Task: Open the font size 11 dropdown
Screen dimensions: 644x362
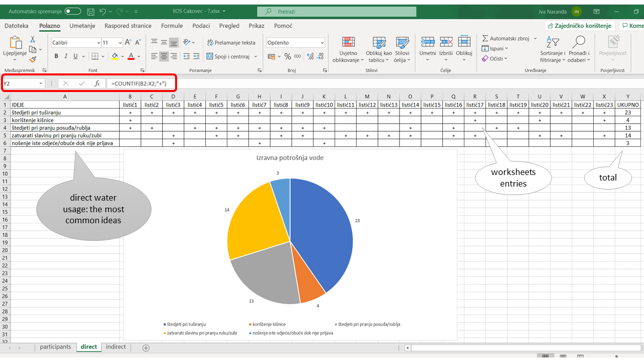Action: (x=119, y=43)
